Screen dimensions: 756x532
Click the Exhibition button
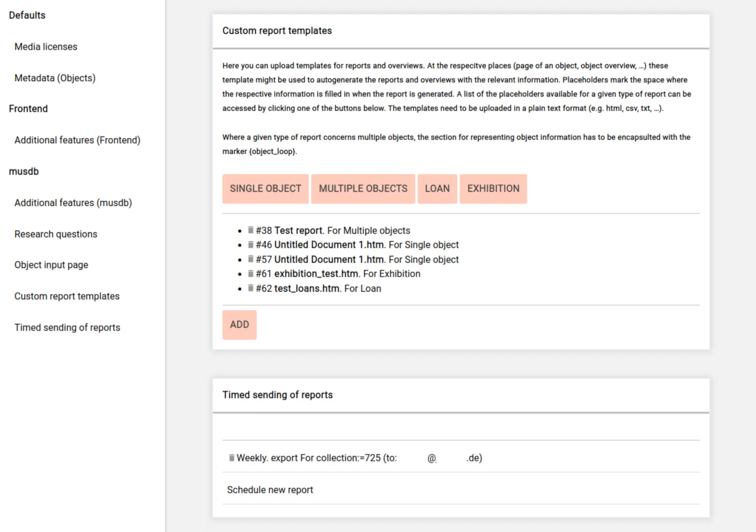(493, 189)
